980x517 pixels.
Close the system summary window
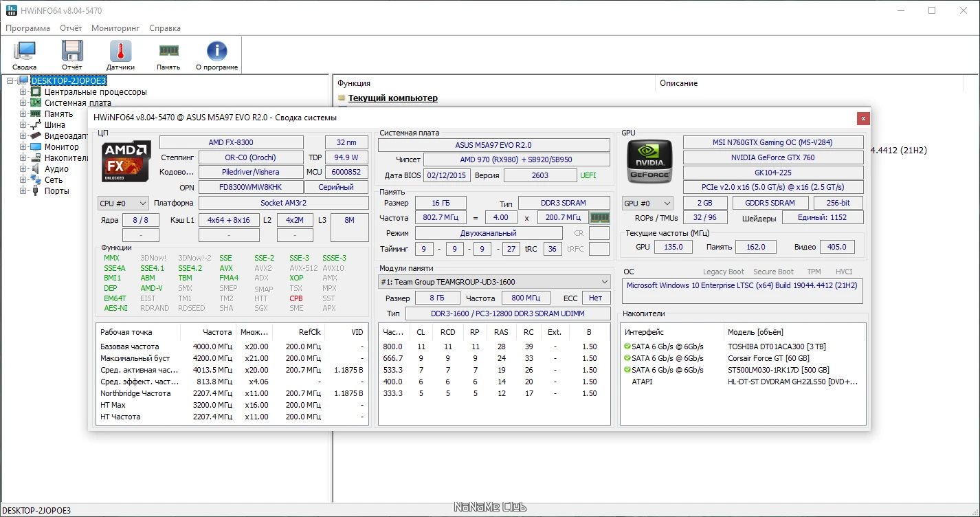862,118
